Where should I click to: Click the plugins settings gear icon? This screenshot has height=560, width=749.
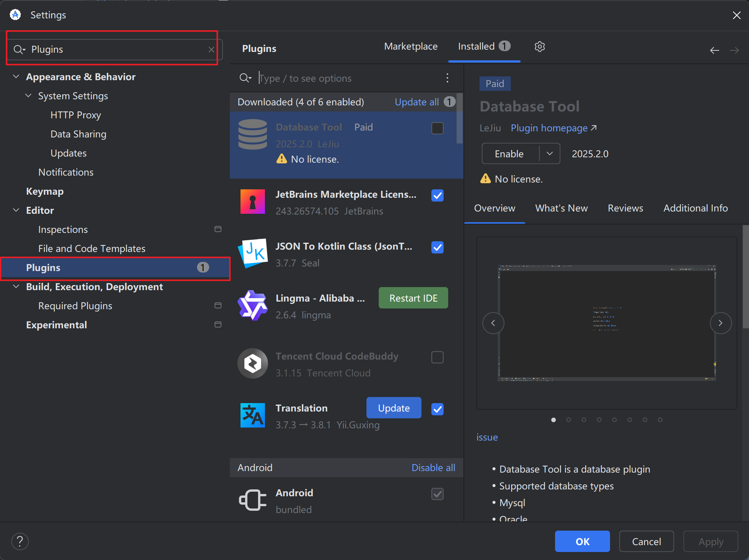(539, 47)
